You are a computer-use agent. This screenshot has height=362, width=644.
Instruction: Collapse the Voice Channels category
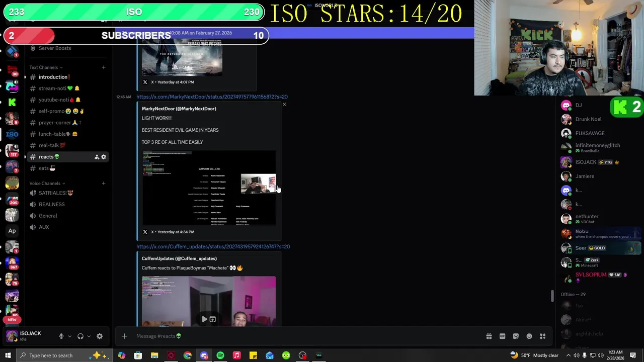[47, 184]
